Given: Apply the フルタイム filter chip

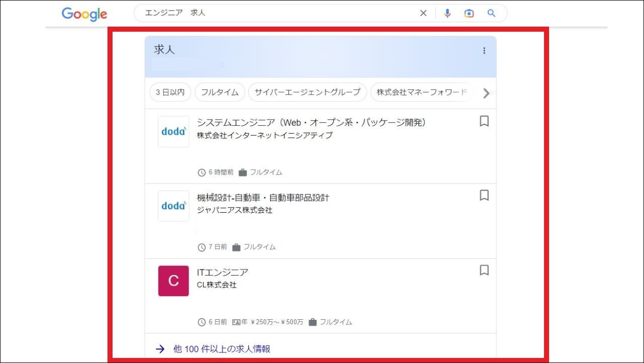Looking at the screenshot, I should click(x=220, y=92).
